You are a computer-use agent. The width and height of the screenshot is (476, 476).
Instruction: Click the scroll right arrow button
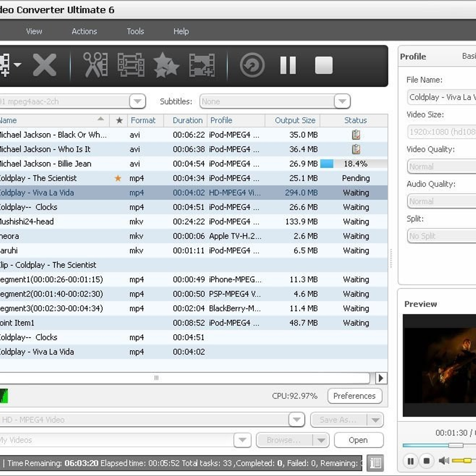click(381, 378)
